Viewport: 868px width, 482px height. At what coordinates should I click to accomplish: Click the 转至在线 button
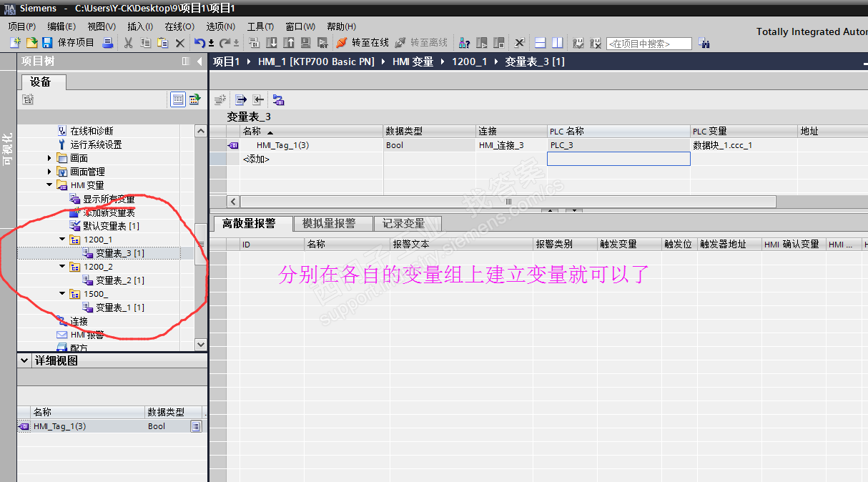(363, 43)
